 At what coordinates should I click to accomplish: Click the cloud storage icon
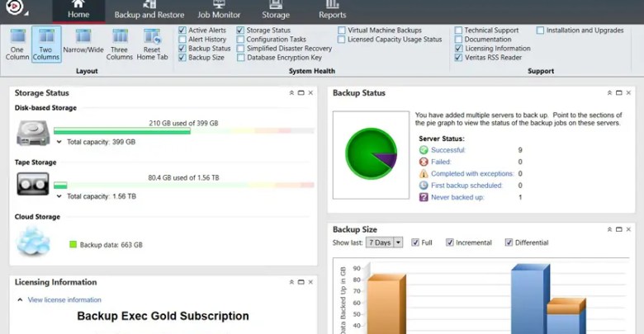pos(33,241)
